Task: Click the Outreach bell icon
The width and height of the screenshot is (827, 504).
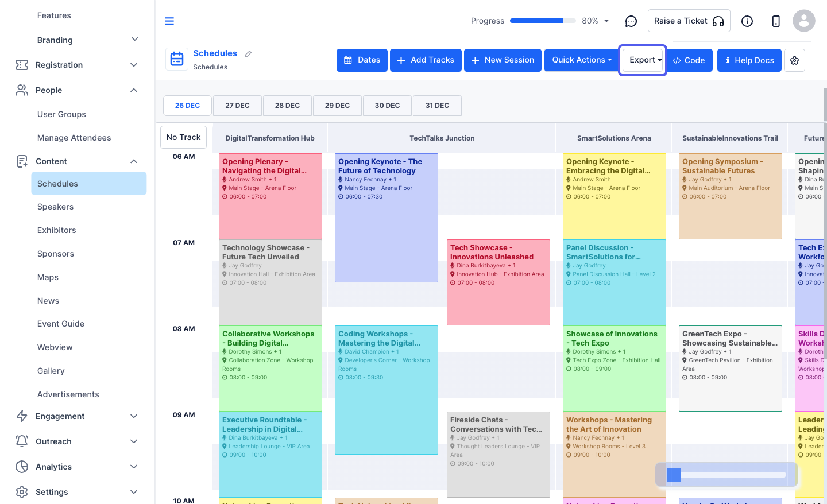Action: click(x=22, y=441)
